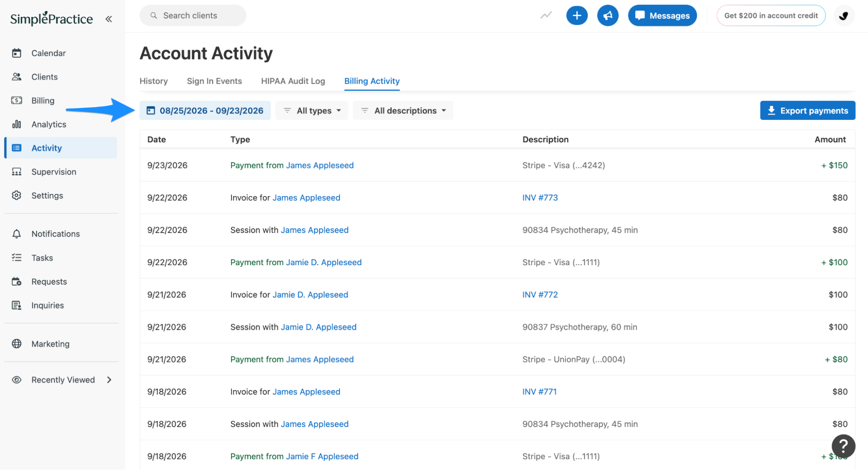Open the Analytics bar chart icon

tap(17, 124)
